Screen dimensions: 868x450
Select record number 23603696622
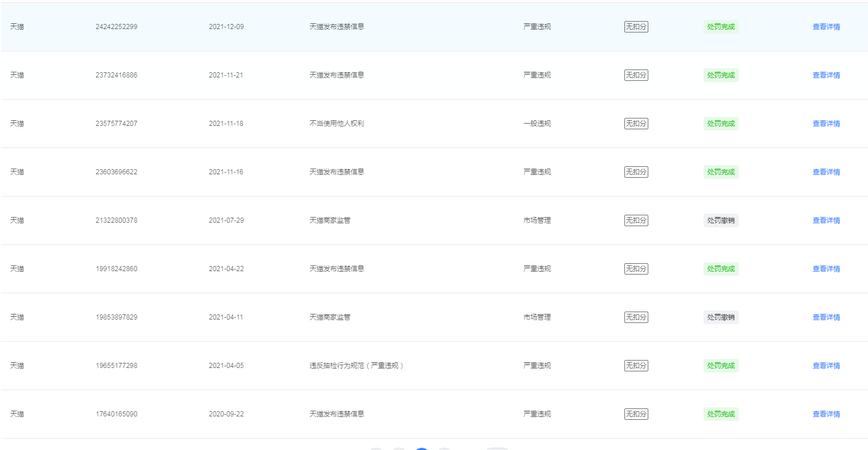coord(116,172)
